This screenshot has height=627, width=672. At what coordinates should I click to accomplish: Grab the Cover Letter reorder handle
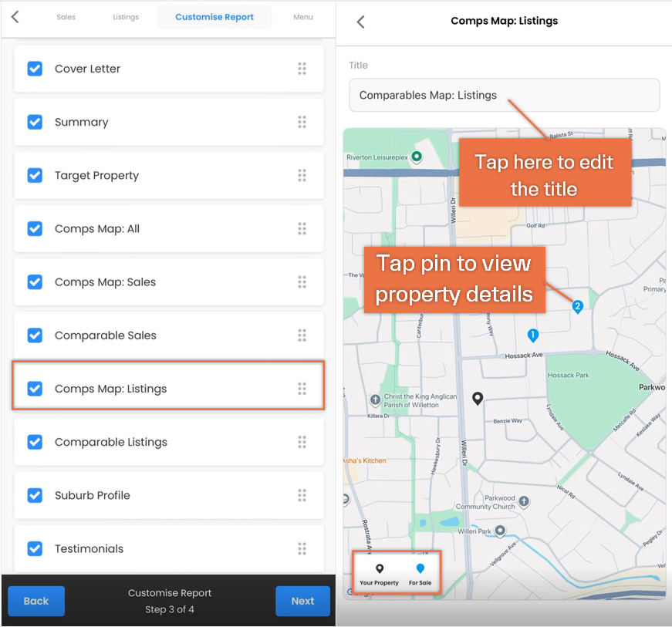302,69
